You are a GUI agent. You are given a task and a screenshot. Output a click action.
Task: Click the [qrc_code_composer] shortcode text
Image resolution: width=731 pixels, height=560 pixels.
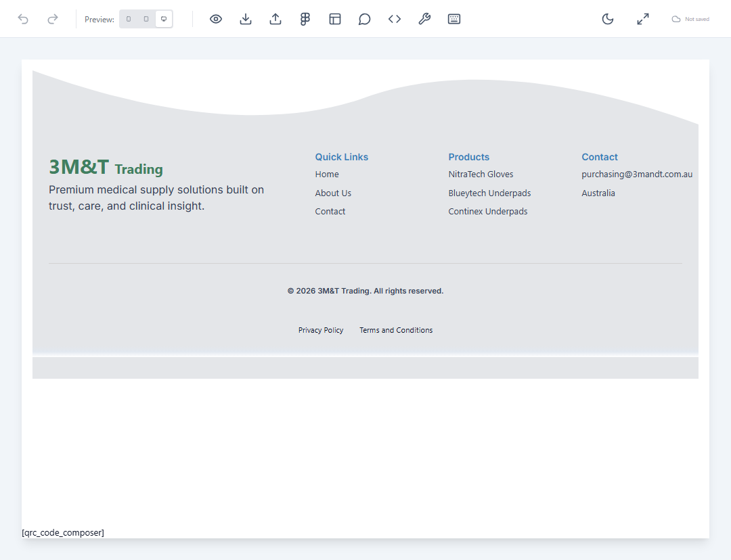coord(63,532)
